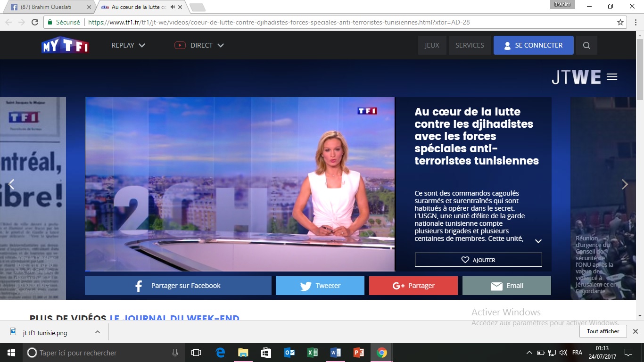Click the page vertical scrollbar
This screenshot has height=362, width=644.
640,68
